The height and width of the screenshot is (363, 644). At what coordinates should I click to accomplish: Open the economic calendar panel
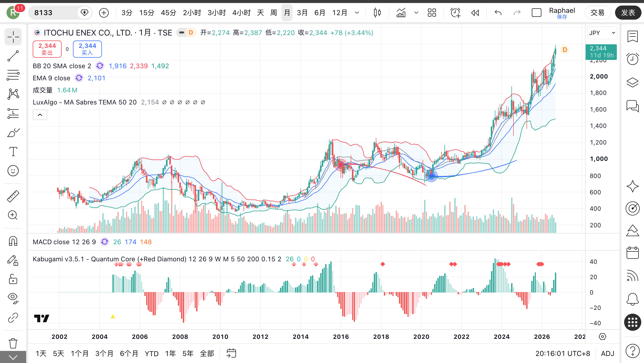632,253
